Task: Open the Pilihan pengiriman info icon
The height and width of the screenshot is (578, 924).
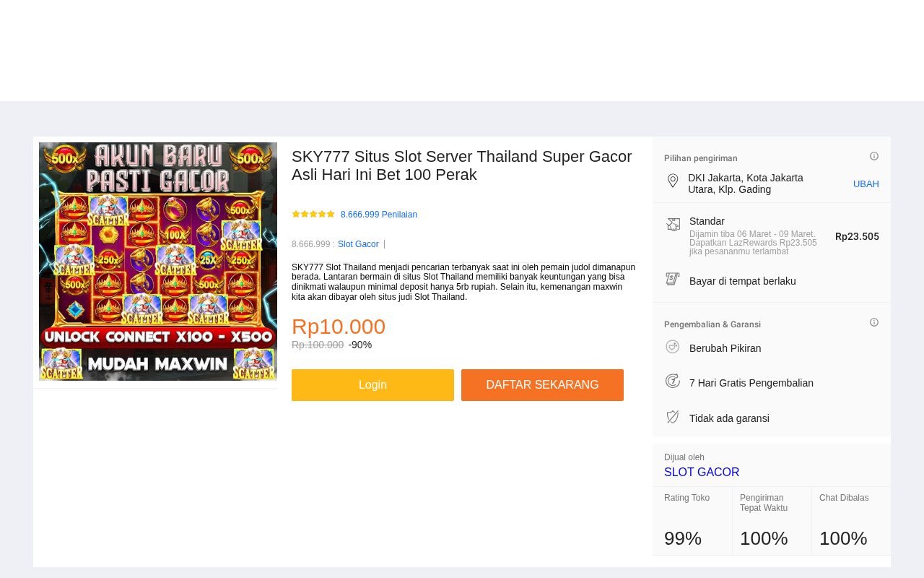Action: tap(874, 156)
